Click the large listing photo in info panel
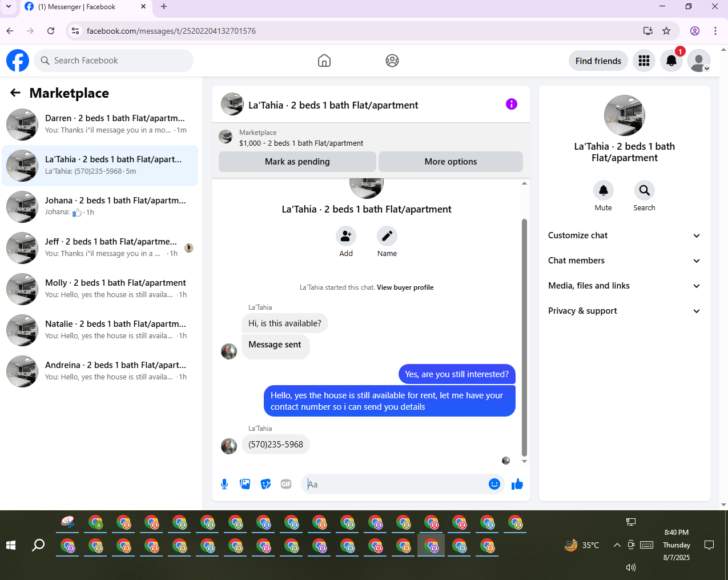 click(x=625, y=115)
